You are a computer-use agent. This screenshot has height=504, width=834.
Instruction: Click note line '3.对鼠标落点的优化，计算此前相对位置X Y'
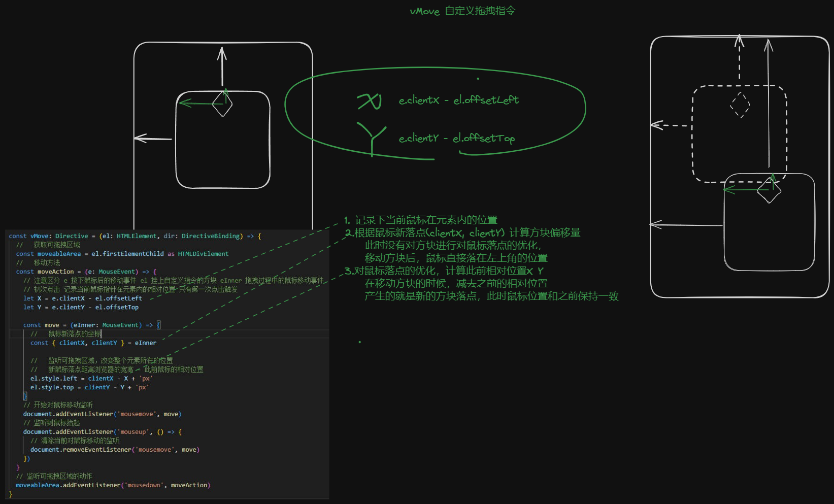point(444,271)
